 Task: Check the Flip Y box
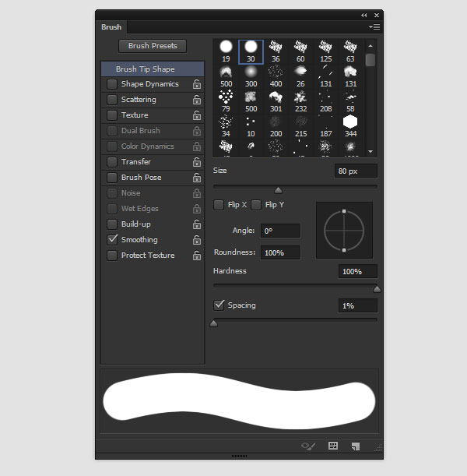[x=256, y=205]
